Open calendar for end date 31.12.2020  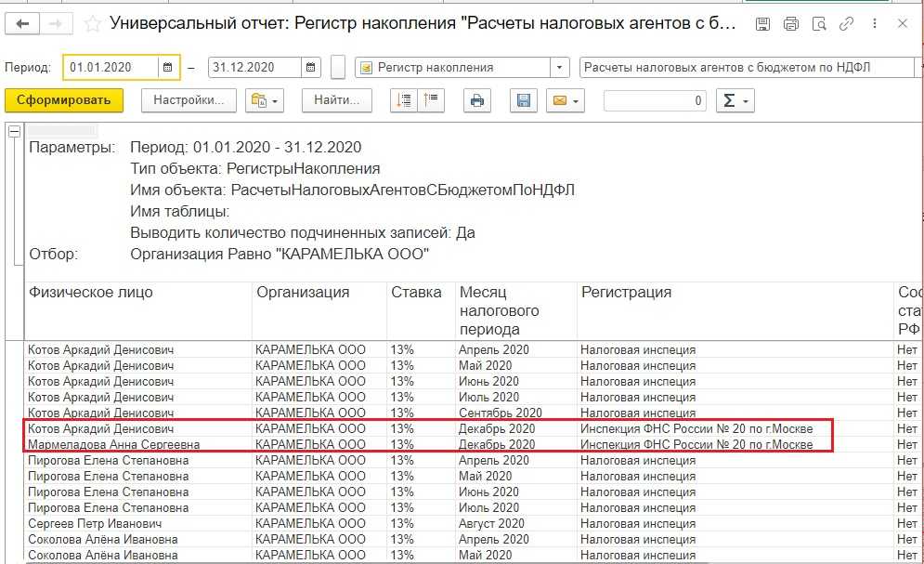pyautogui.click(x=310, y=67)
